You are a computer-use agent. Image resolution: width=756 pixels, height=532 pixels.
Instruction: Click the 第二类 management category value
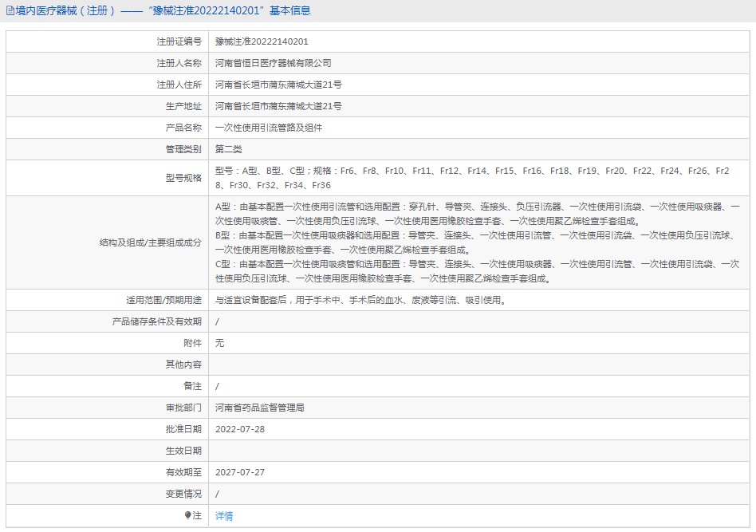point(229,149)
